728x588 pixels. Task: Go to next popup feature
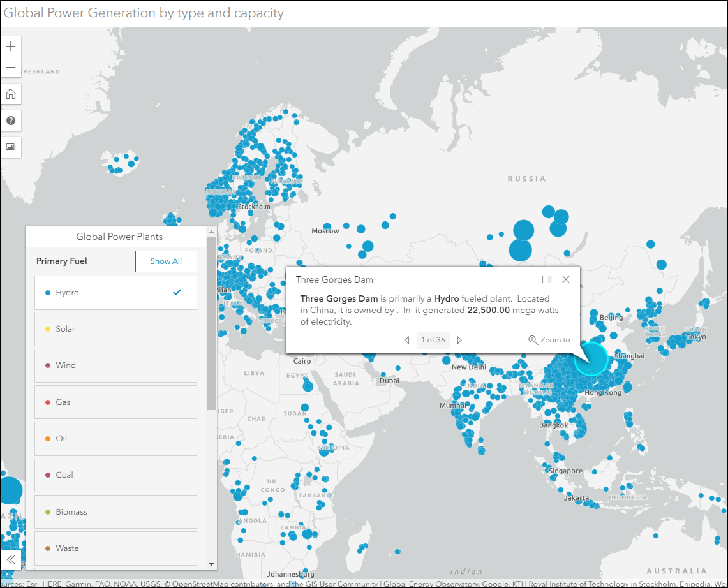pos(459,340)
